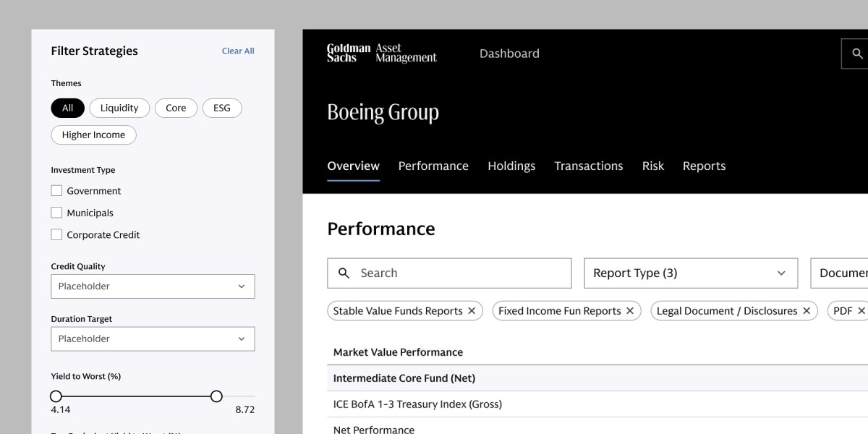
Task: Click the magnifier icon in the Search field
Action: [x=344, y=273]
